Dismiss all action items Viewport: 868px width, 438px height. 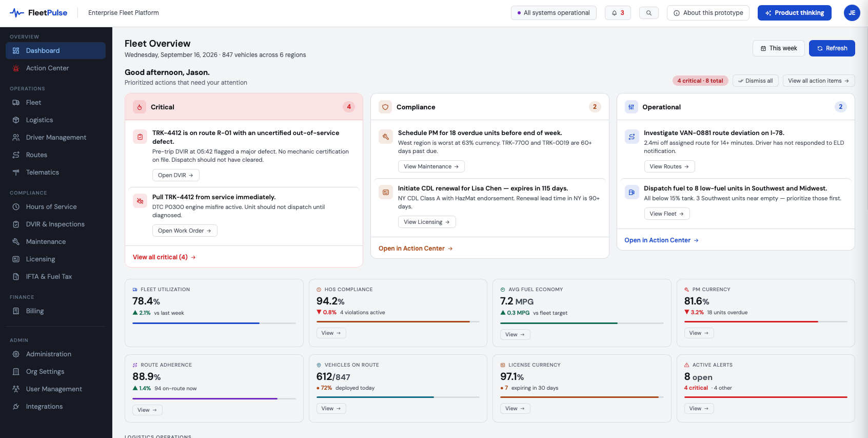pos(755,81)
